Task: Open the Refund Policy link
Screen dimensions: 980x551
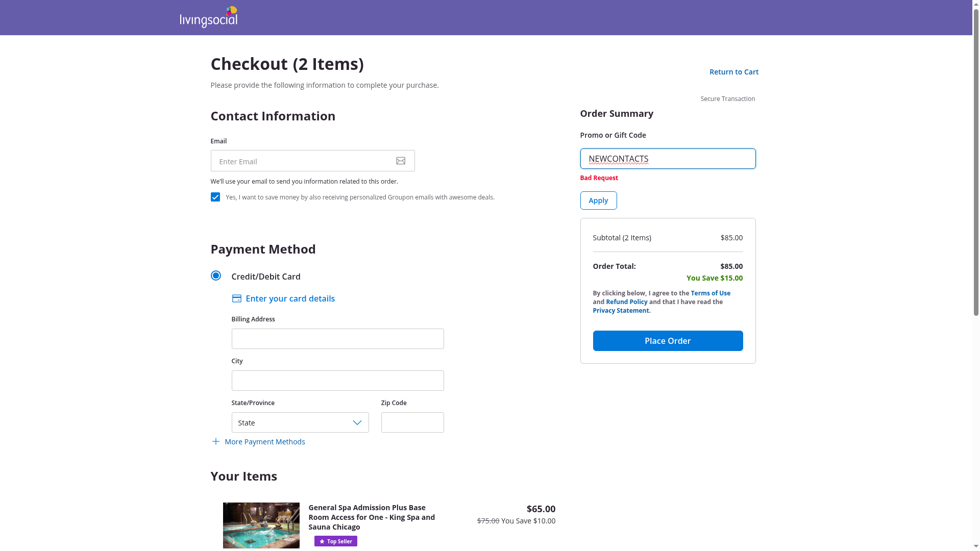Action: click(627, 302)
